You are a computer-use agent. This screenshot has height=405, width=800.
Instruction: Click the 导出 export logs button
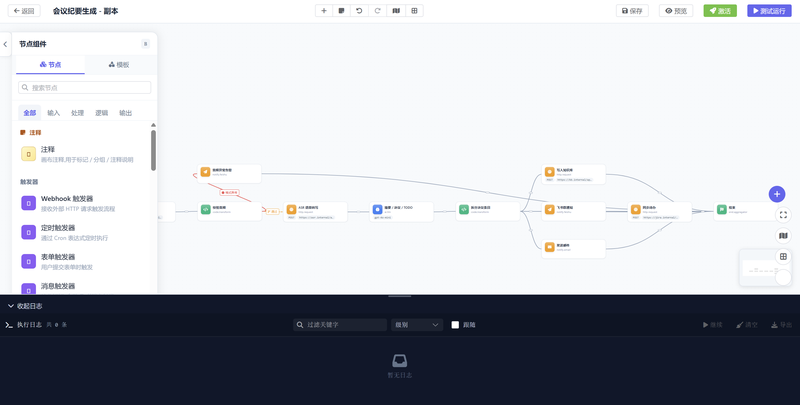[782, 325]
